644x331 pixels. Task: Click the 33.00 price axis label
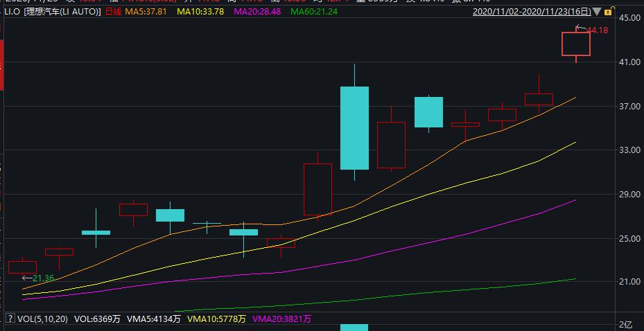[631, 150]
